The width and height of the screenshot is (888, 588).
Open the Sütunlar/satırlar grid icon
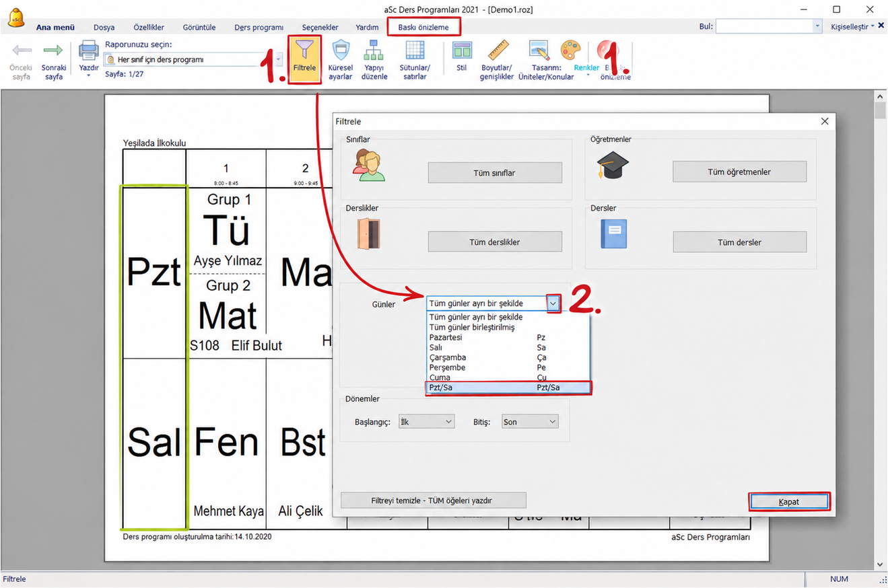[x=415, y=50]
